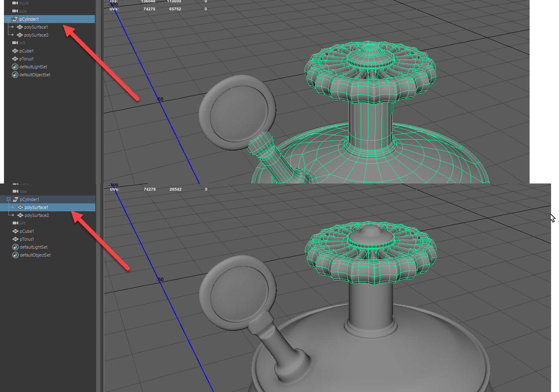Click polySurface2 mesh icon in lower outliner
The image size is (559, 392).
(20, 215)
